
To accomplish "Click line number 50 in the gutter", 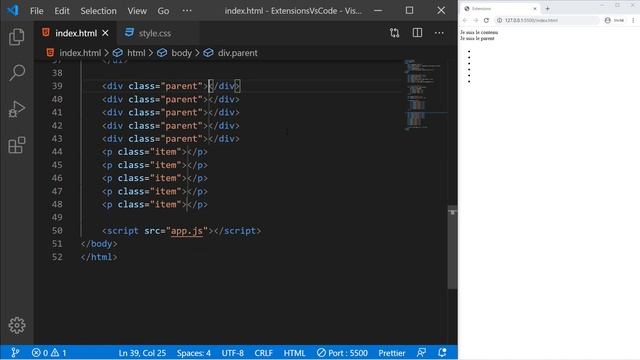I will (x=57, y=231).
